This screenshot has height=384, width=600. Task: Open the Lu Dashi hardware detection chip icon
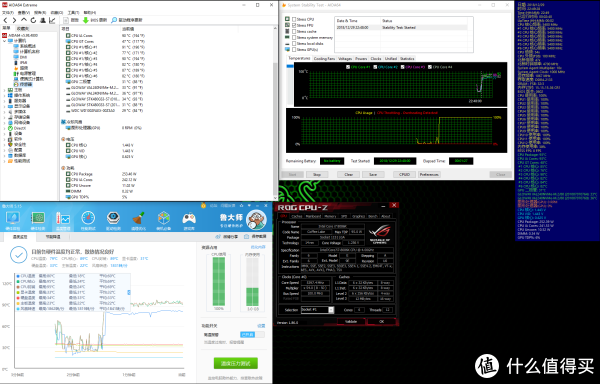[x=38, y=218]
